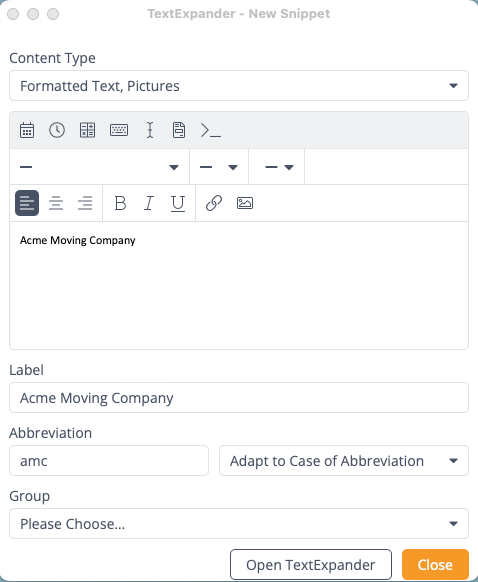The height and width of the screenshot is (582, 478).
Task: Click the cursor position I-beam icon
Action: click(x=150, y=130)
